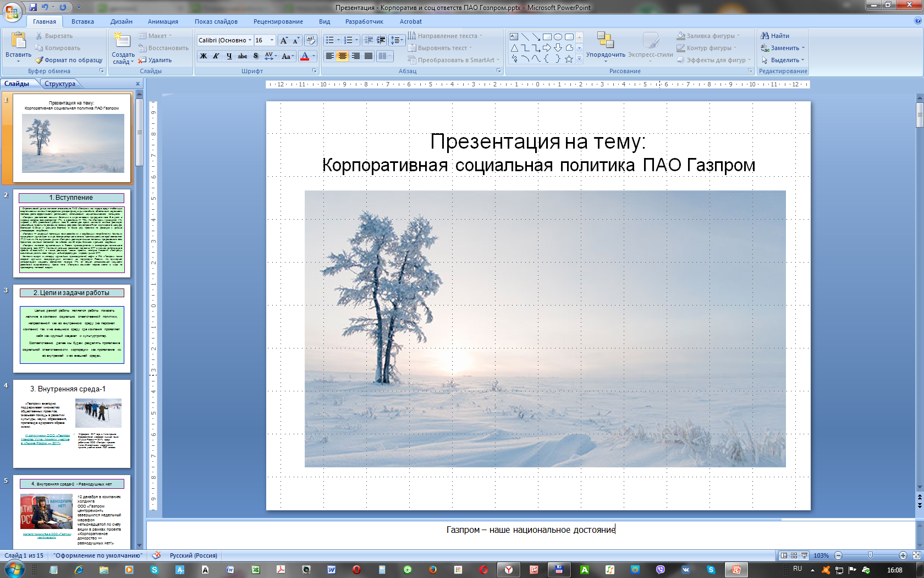Select slide 3 thumbnail Цели и задачи работы
This screenshot has height=578, width=924.
[72, 329]
